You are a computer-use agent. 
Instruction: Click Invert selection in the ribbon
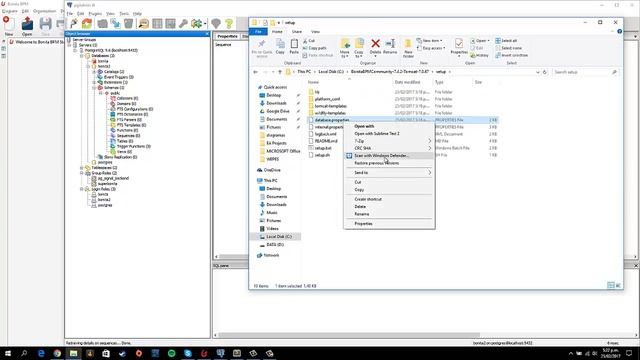pyautogui.click(x=511, y=55)
